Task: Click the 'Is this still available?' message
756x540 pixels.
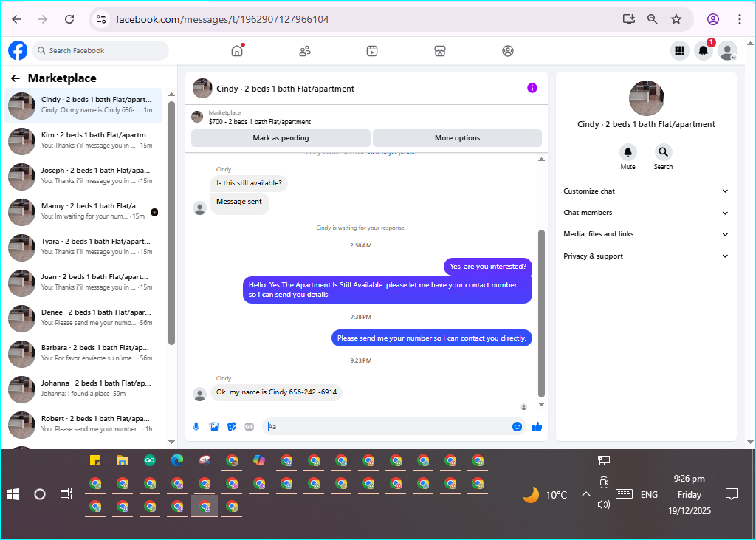Action: click(249, 183)
